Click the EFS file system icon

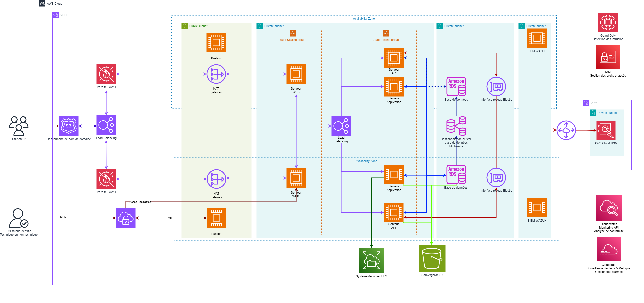click(x=372, y=260)
